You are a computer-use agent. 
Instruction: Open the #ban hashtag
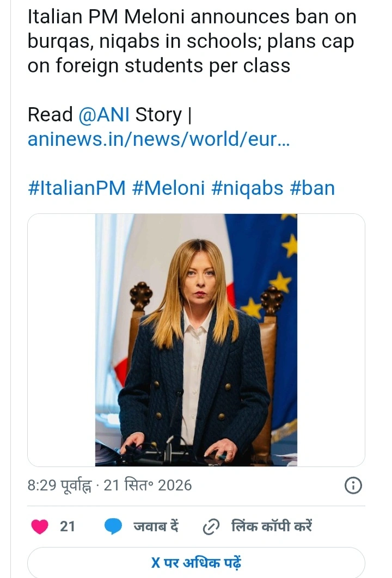coord(313,188)
